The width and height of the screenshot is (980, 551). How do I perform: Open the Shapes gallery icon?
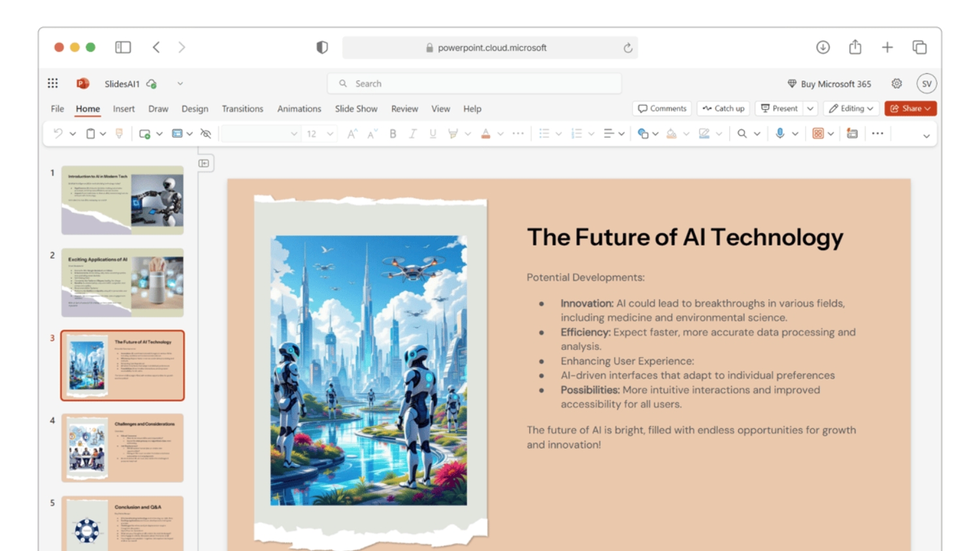point(643,134)
